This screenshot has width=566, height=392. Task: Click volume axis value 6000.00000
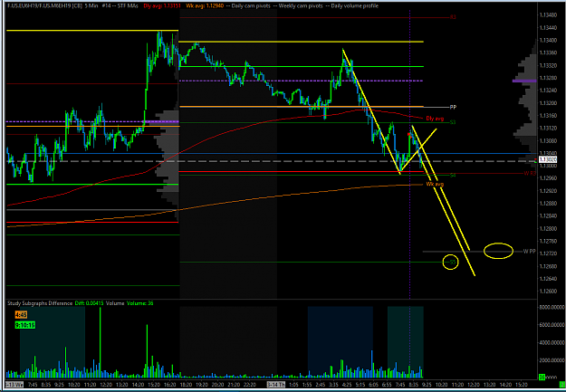tap(551, 325)
